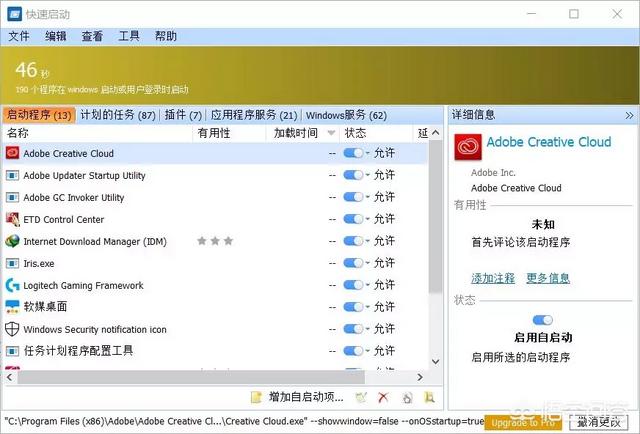Screen dimensions: 640x434
Task: Toggle the Adobe Updater Startup Utility switch
Action: click(x=353, y=175)
